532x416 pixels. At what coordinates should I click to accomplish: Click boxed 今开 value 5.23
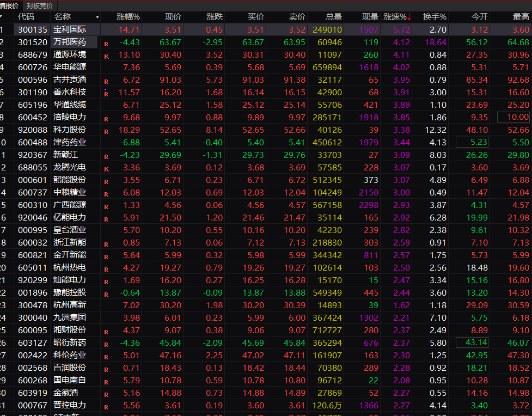coord(472,142)
